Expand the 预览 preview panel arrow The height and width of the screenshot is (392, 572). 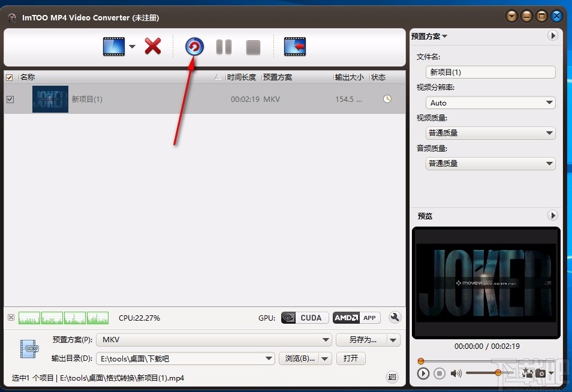pos(552,215)
